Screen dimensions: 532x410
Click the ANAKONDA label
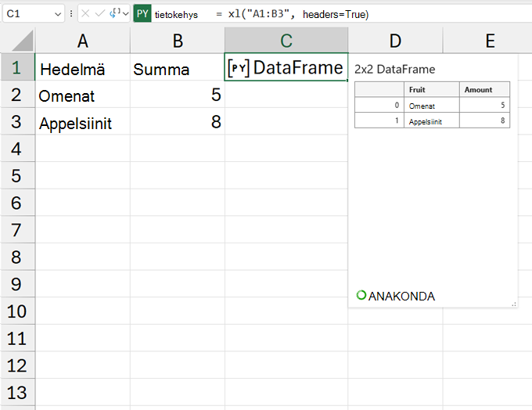[401, 297]
